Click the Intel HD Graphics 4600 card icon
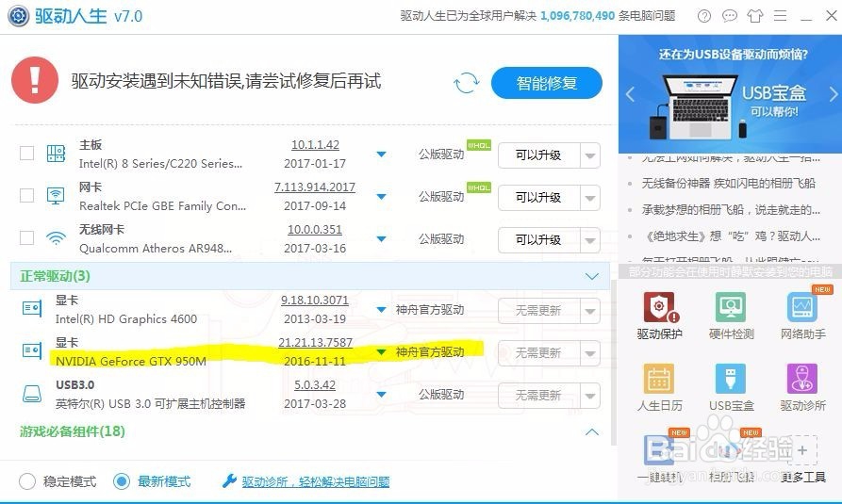This screenshot has width=842, height=504. pos(32,309)
